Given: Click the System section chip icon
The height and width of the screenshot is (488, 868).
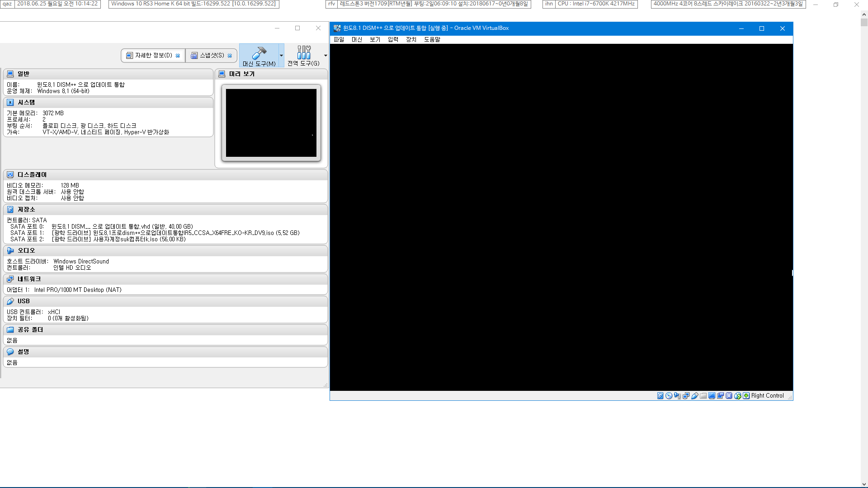Looking at the screenshot, I should click(10, 103).
